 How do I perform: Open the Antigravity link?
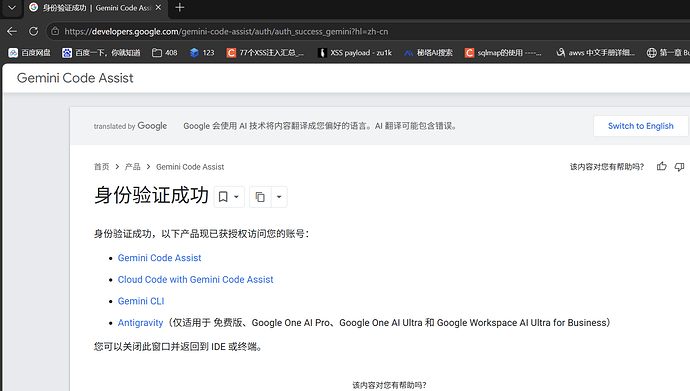[x=140, y=323]
